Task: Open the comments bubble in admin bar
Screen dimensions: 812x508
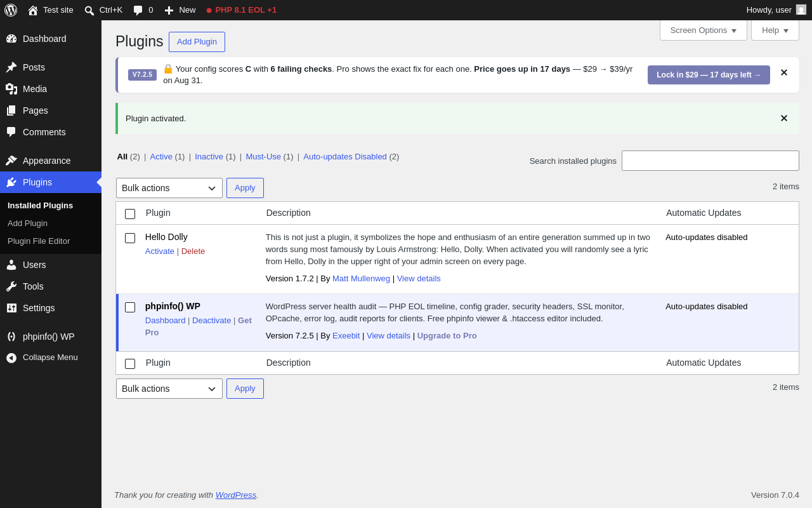Action: pos(138,10)
